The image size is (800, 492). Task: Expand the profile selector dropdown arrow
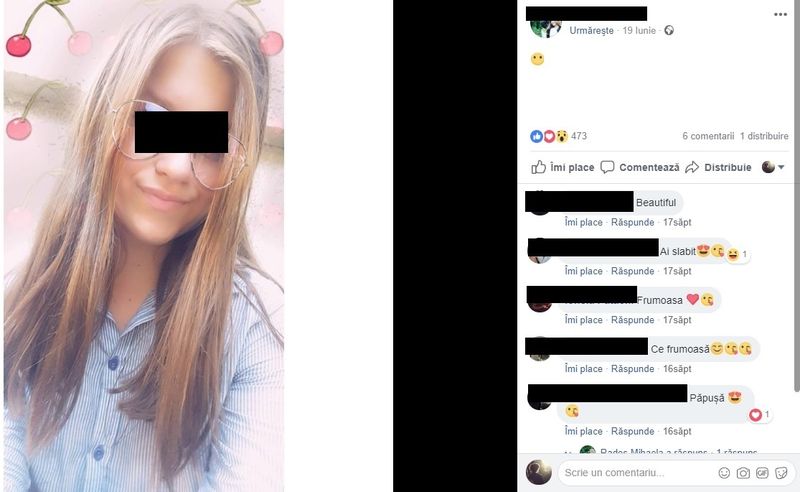pyautogui.click(x=781, y=167)
